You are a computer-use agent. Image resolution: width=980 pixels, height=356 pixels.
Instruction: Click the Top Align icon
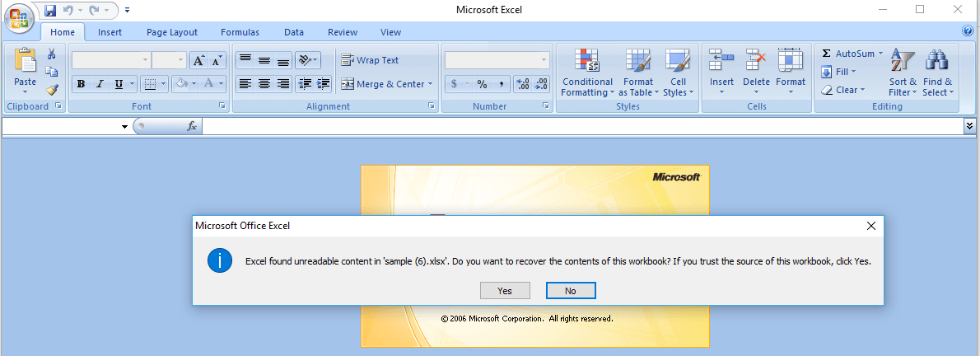click(245, 60)
